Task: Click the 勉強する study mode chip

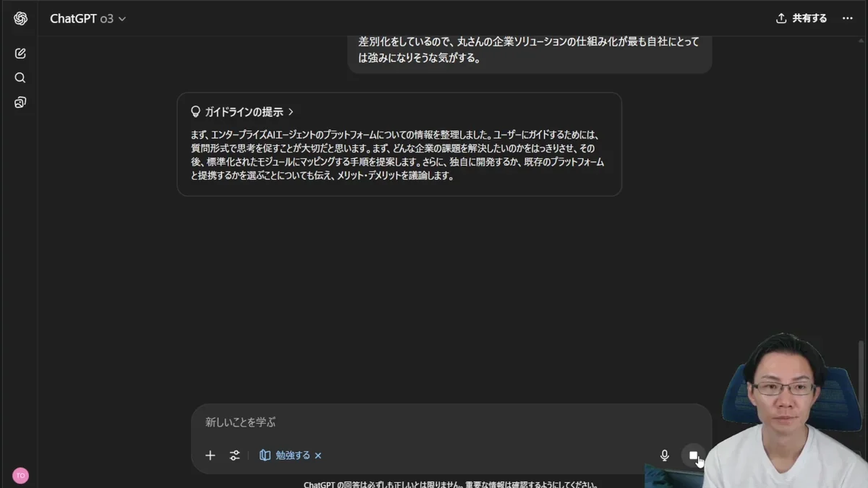Action: click(x=285, y=455)
